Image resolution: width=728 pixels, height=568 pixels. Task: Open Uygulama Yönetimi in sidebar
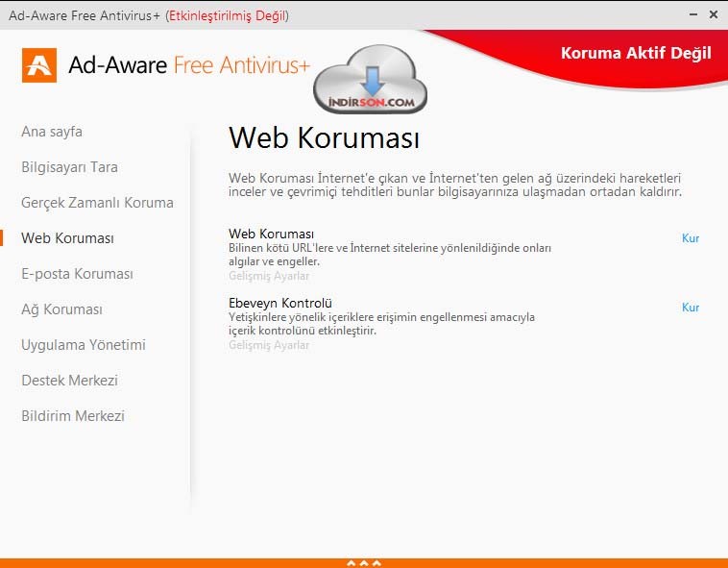point(84,345)
